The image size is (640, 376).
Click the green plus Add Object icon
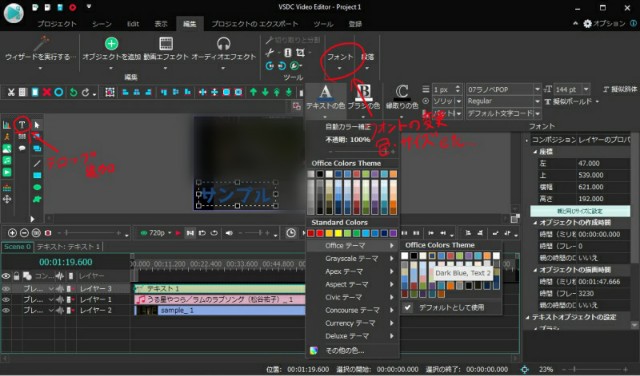[111, 43]
